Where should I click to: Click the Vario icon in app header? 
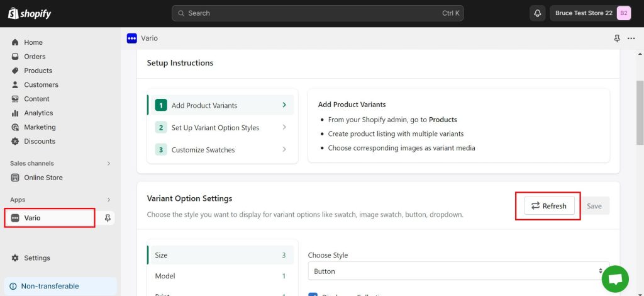pyautogui.click(x=132, y=38)
